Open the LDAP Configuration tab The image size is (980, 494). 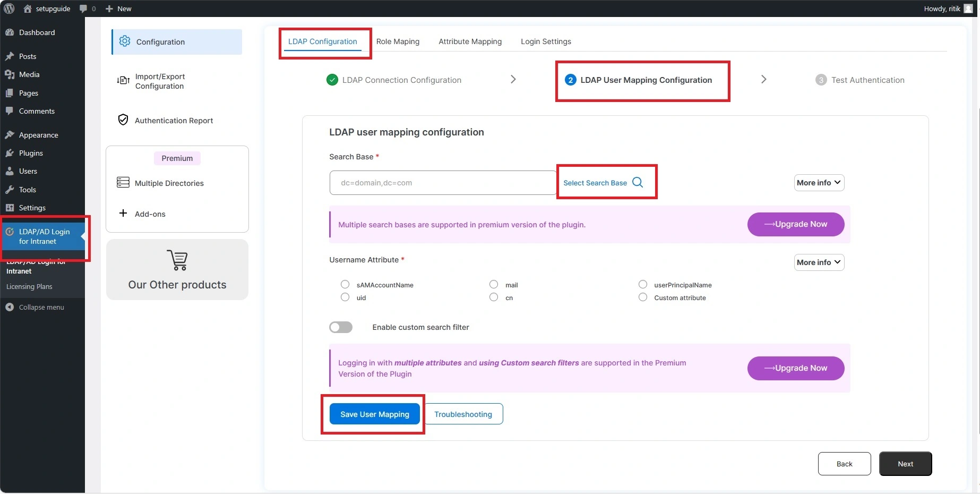click(x=323, y=41)
